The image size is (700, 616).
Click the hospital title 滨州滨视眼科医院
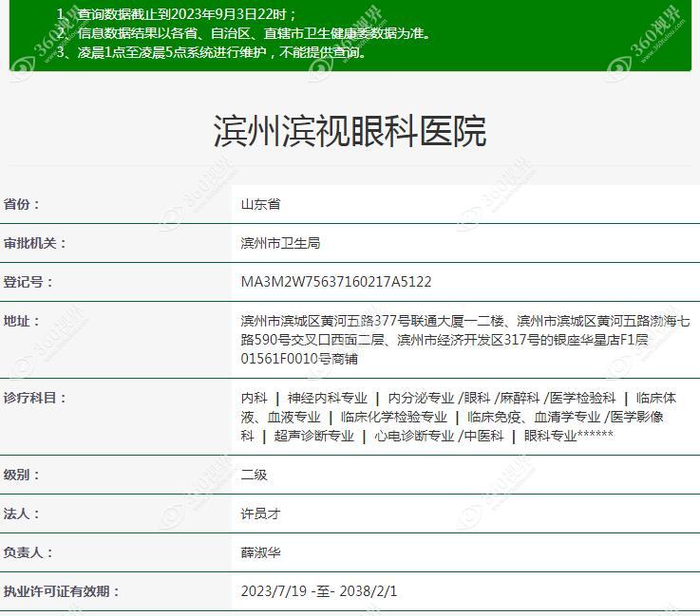tap(350, 131)
